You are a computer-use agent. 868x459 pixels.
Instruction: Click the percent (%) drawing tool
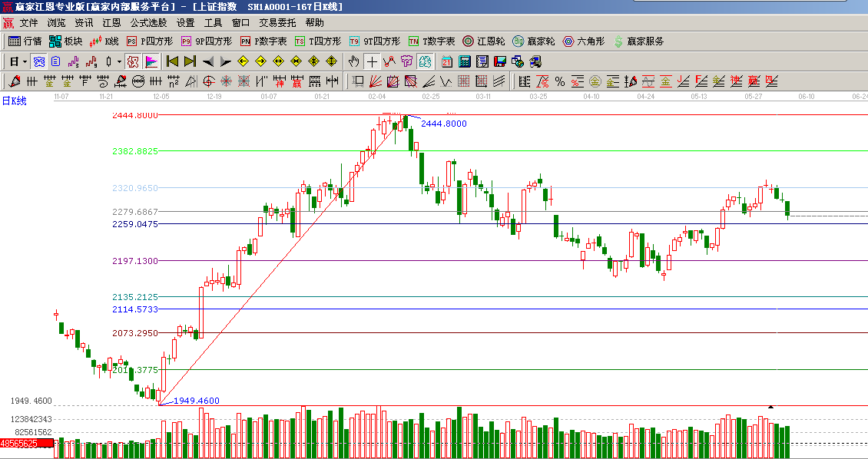[559, 81]
